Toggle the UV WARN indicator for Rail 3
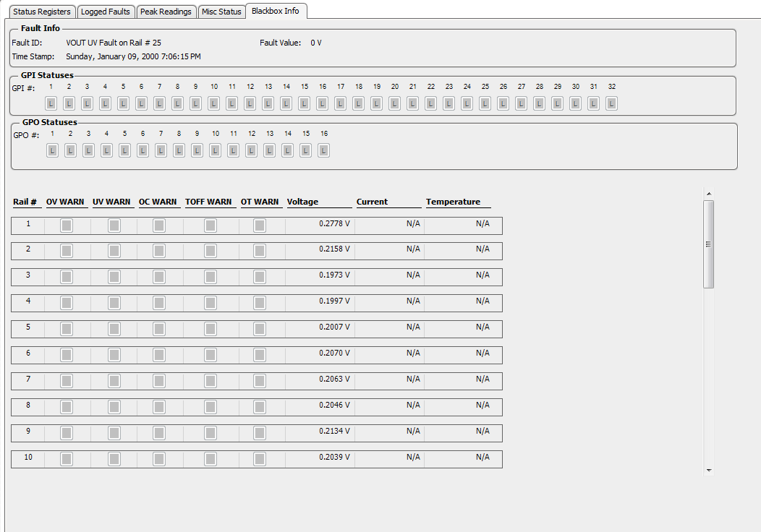Image resolution: width=761 pixels, height=532 pixels. pos(113,277)
